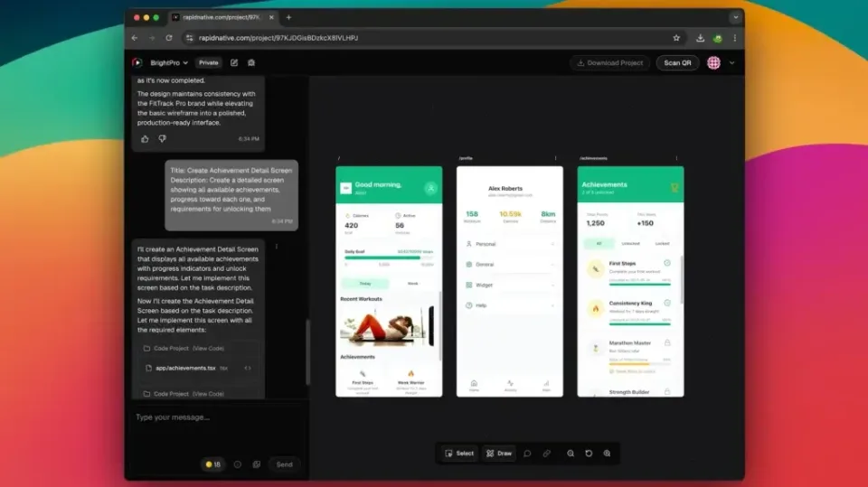Select the Today tab on home screen

364,284
